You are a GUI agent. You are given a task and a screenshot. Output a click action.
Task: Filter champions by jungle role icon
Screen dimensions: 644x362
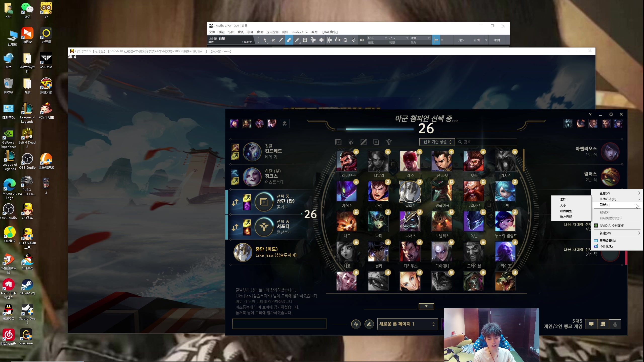click(351, 142)
